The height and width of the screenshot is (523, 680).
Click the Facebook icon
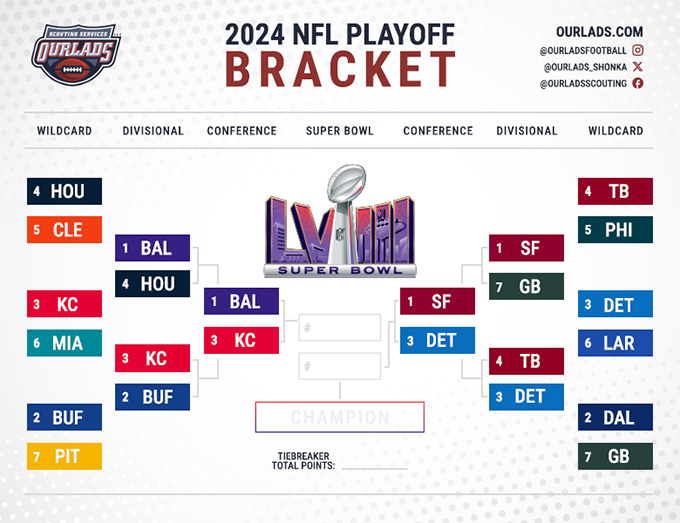[638, 83]
